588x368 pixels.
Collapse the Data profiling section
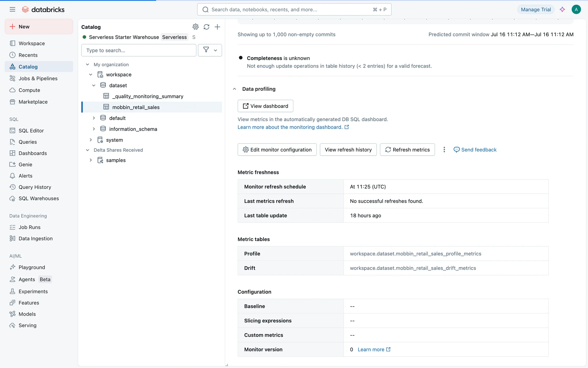[x=235, y=89]
